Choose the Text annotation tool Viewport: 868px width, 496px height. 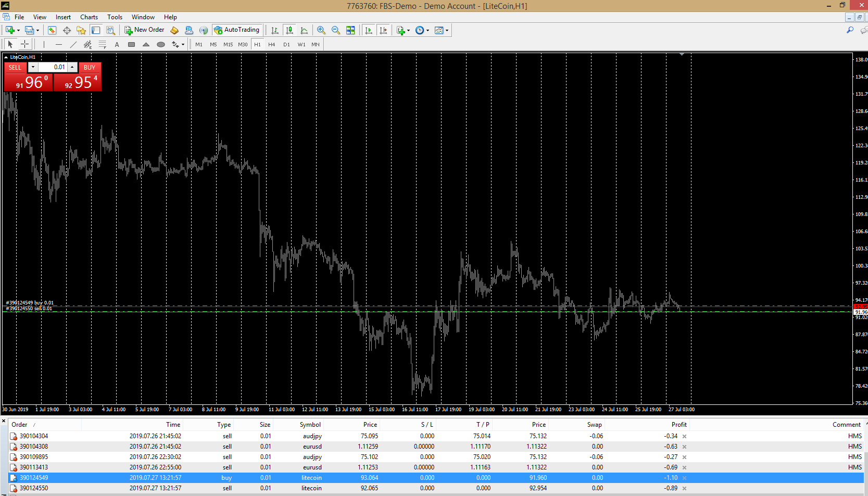117,44
